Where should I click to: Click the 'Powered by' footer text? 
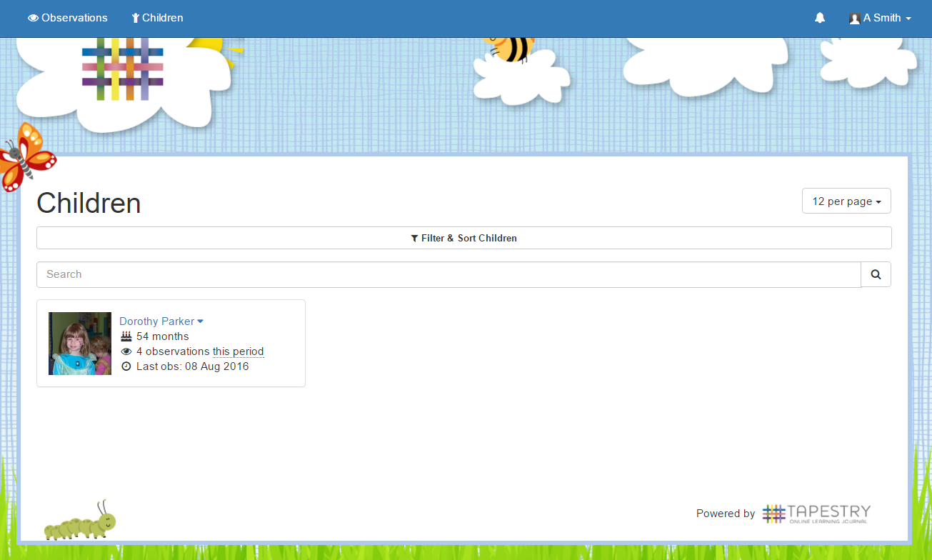click(x=726, y=514)
